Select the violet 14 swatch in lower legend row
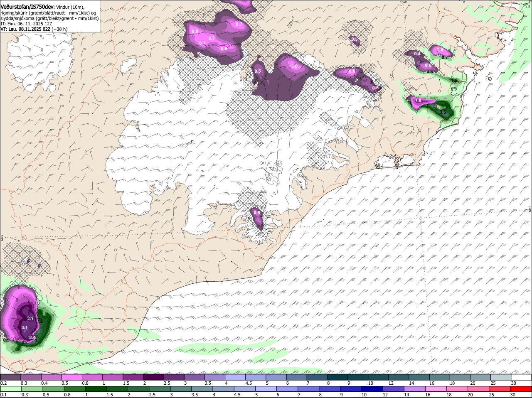Image resolution: width=532 pixels, height=398 pixels. 415,389
